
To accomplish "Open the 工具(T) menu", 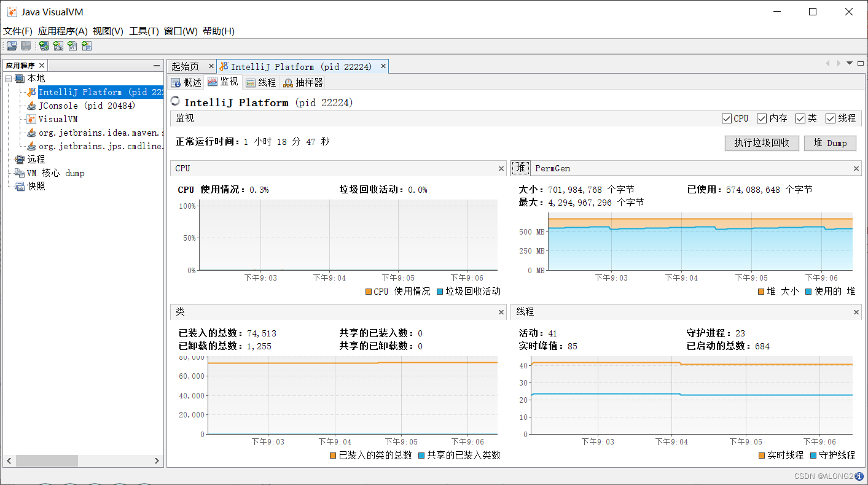I will pyautogui.click(x=144, y=31).
